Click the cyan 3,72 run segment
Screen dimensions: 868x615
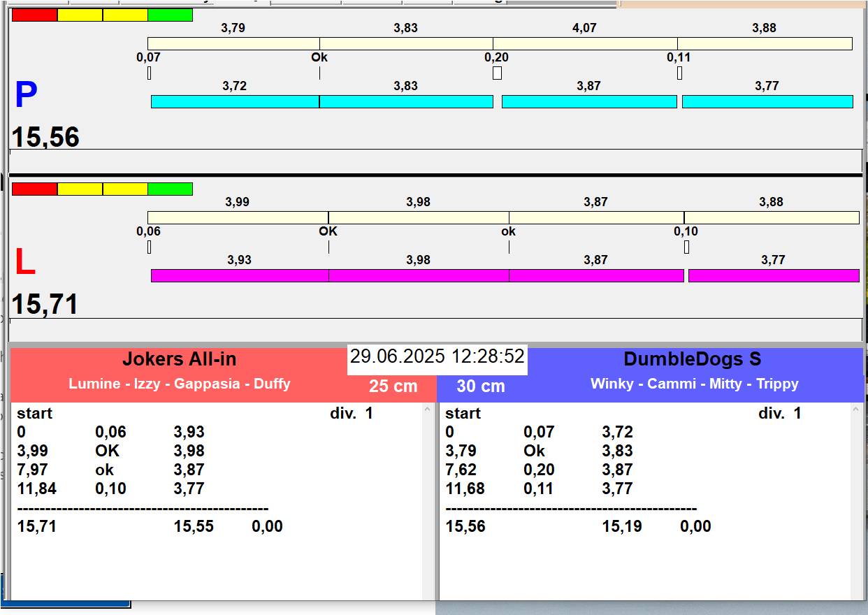tap(235, 102)
